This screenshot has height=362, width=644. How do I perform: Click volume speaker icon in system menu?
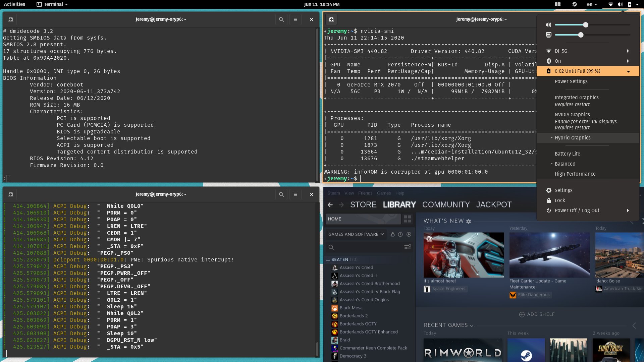pos(549,25)
